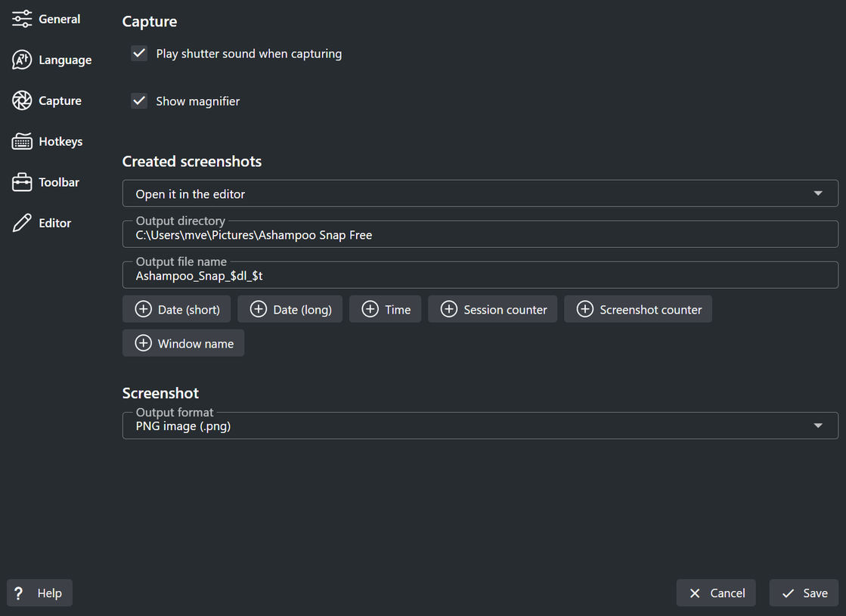The width and height of the screenshot is (846, 616).
Task: Click the 'Play shutter sound when capturing' label
Action: pos(249,54)
